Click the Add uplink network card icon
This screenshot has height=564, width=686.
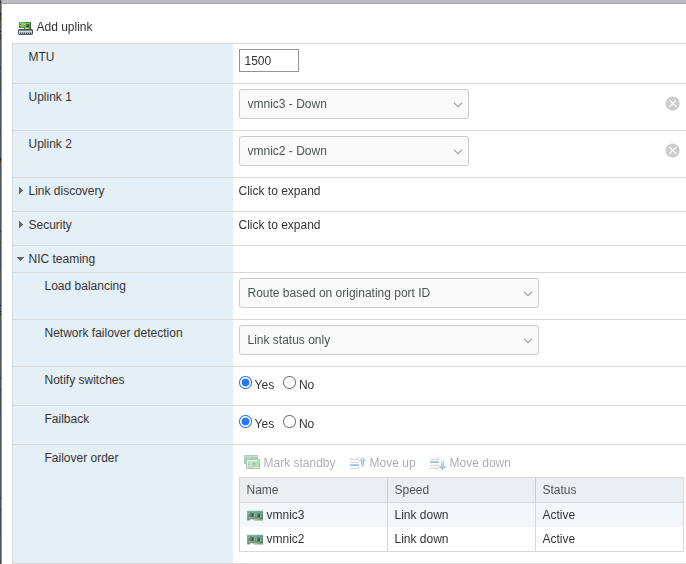pos(25,27)
